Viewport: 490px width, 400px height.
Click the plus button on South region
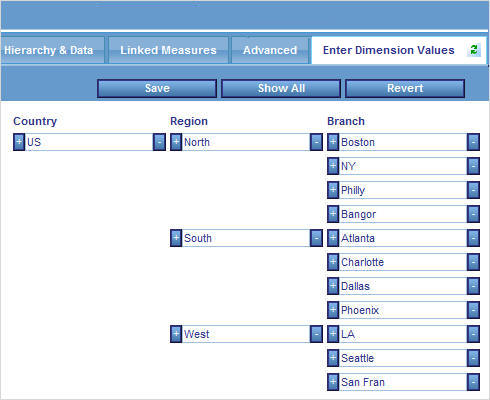[x=176, y=238]
